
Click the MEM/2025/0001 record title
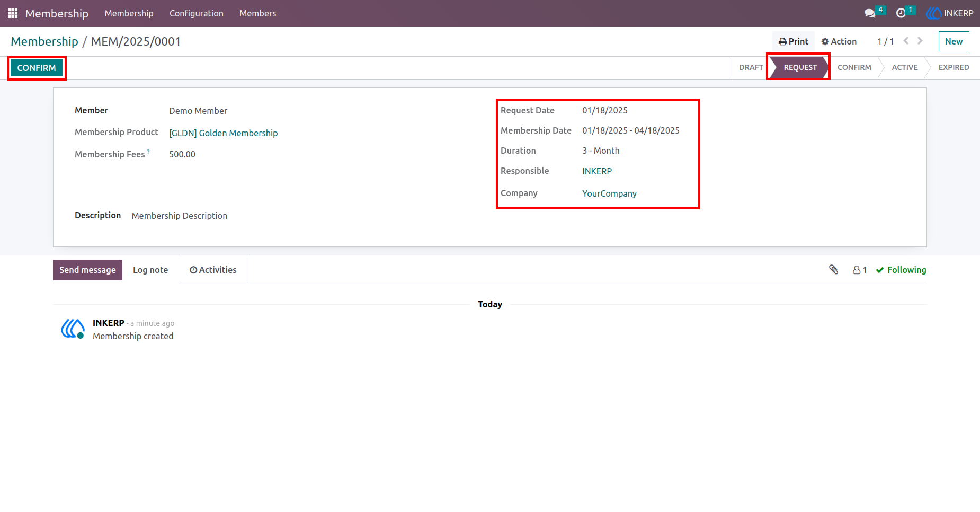tap(136, 41)
